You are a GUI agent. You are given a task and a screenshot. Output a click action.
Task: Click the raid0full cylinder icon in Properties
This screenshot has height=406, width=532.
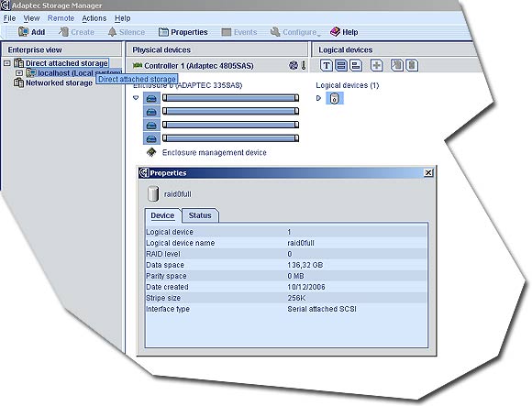[153, 194]
